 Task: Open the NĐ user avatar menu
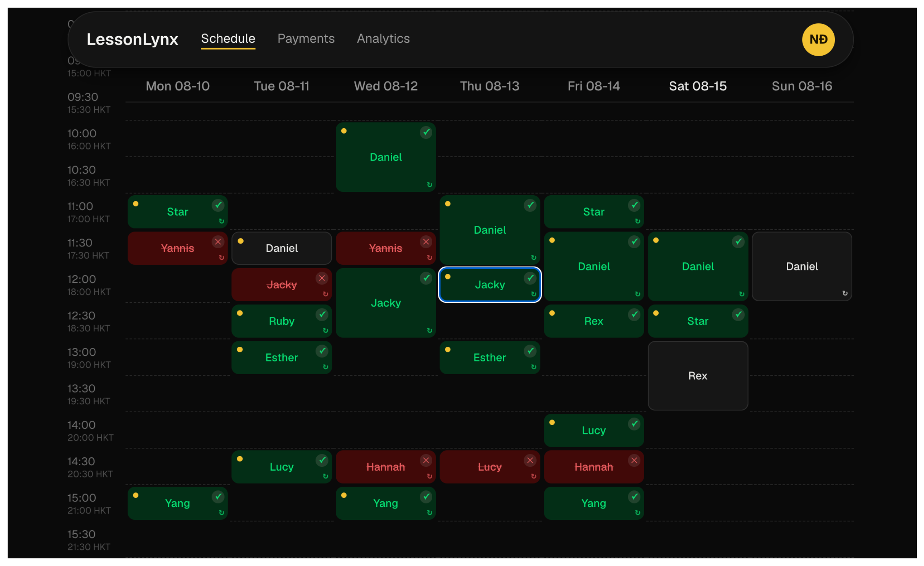coord(818,39)
